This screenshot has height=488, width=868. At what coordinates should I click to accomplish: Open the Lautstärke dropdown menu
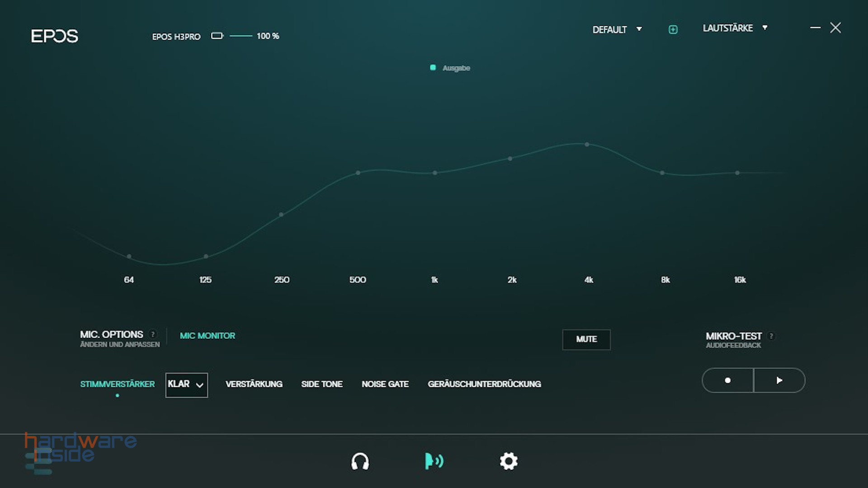735,28
